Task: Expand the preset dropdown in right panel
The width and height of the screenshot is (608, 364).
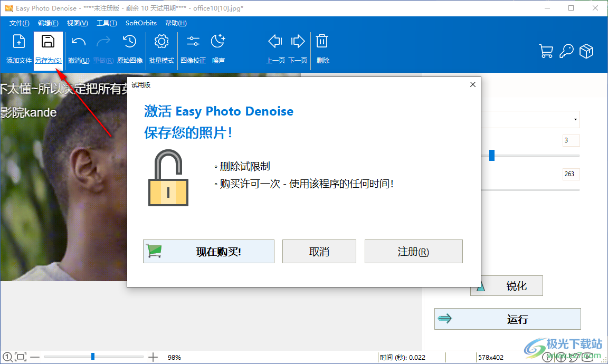Action: click(575, 119)
